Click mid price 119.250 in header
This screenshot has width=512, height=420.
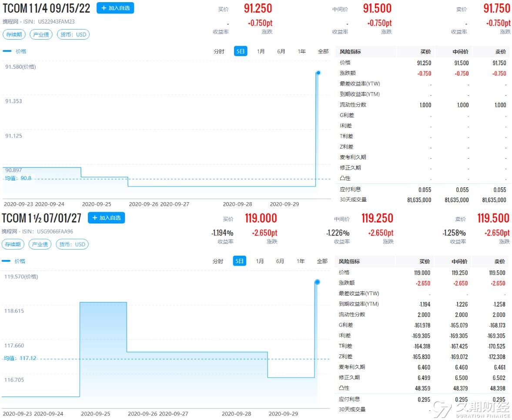coord(377,218)
